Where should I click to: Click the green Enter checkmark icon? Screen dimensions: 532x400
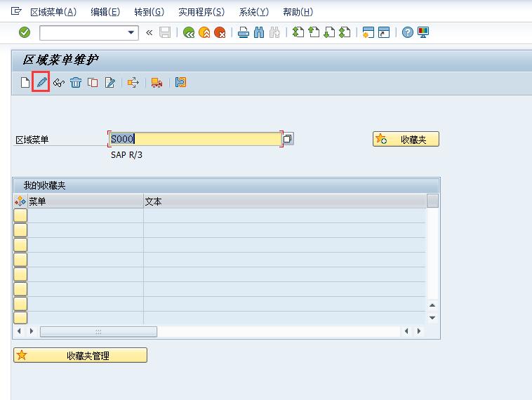[25, 32]
